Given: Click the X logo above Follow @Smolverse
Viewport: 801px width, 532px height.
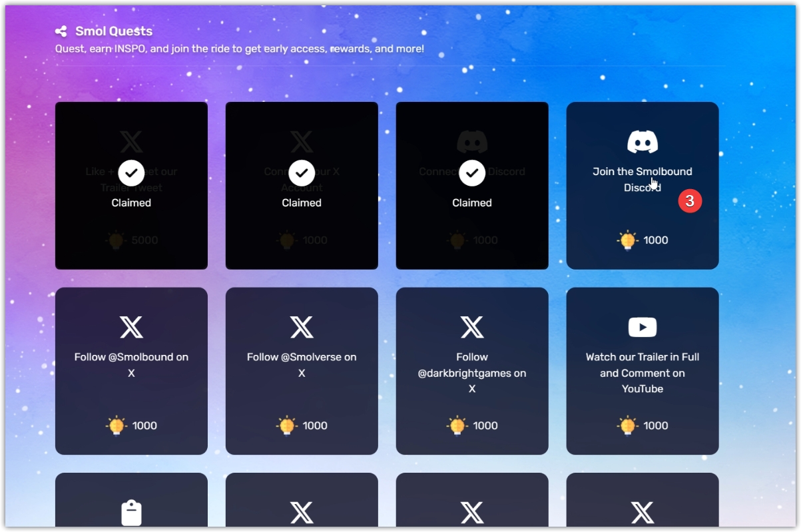Looking at the screenshot, I should click(302, 327).
